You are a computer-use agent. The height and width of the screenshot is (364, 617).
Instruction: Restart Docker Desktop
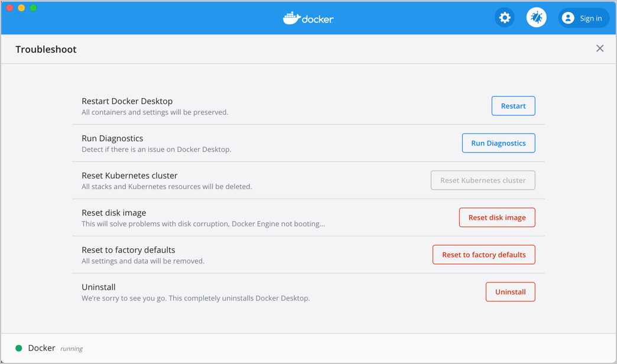513,106
